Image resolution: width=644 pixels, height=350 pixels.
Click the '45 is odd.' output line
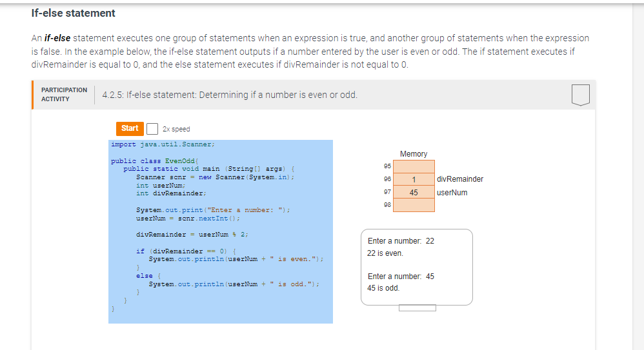click(383, 288)
